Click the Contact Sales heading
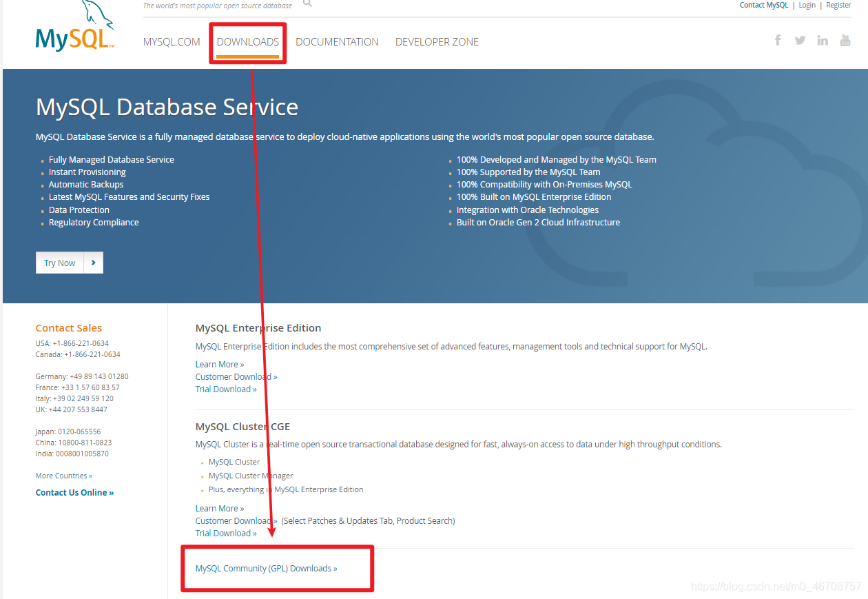 [x=69, y=328]
